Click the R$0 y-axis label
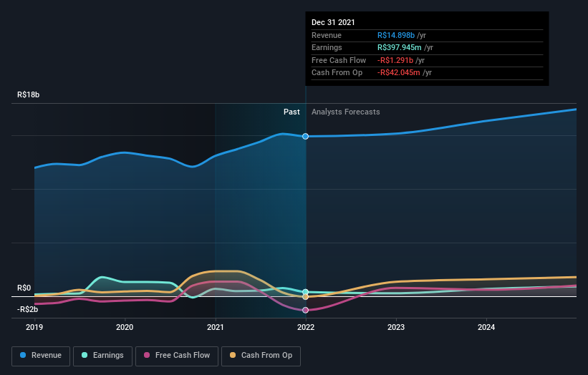Screen dimensions: 588x375 [24, 288]
